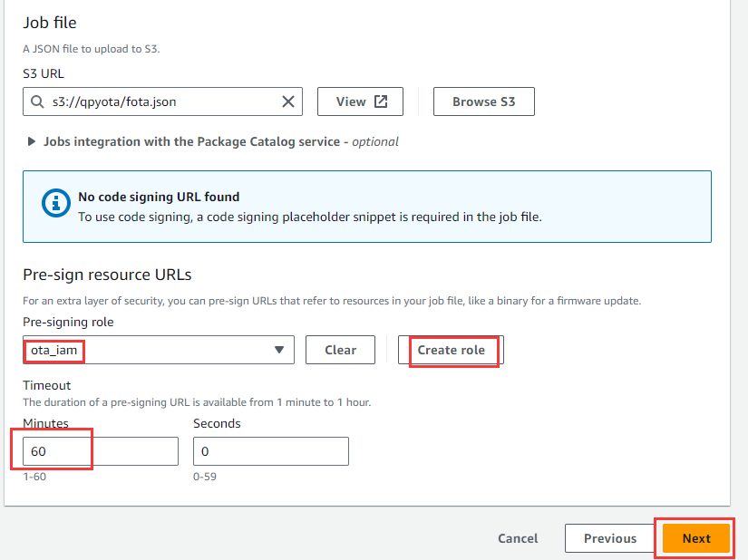Viewport: 748px width, 560px height.
Task: Go back with the Previous button
Action: 610,538
